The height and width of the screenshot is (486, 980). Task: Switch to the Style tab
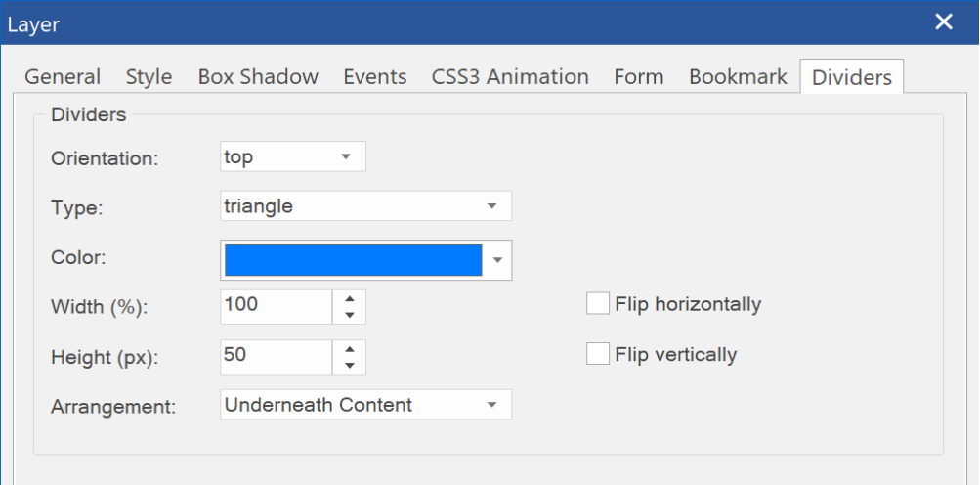tap(149, 77)
